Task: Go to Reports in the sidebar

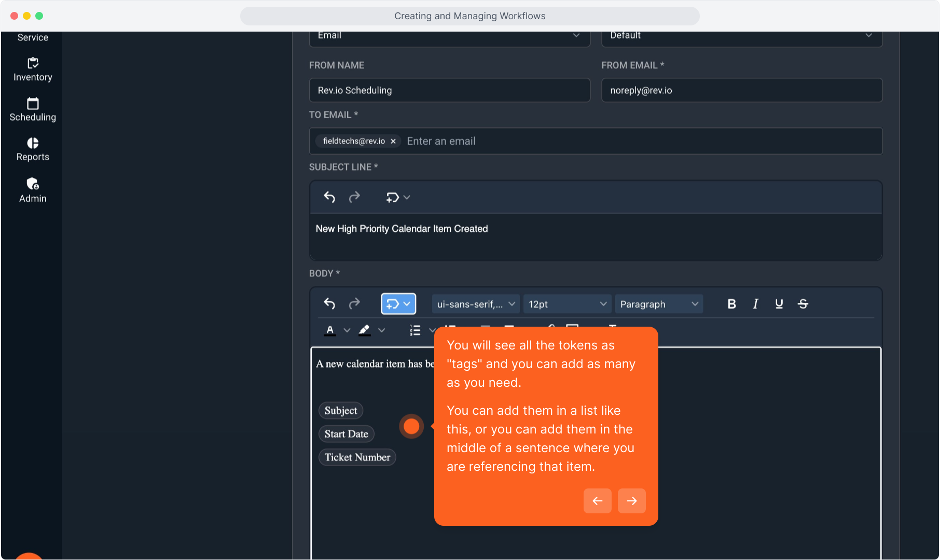Action: click(x=33, y=149)
